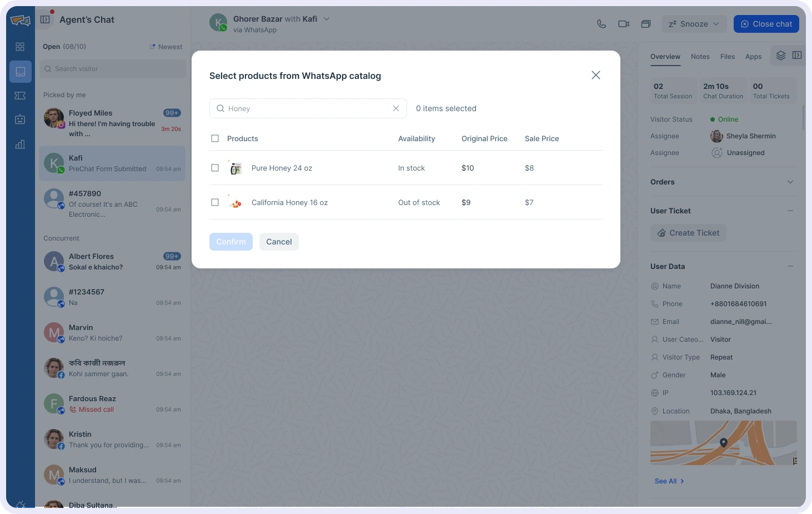Viewport: 812px width, 514px height.
Task: Collapse the User Data section
Action: tap(791, 266)
